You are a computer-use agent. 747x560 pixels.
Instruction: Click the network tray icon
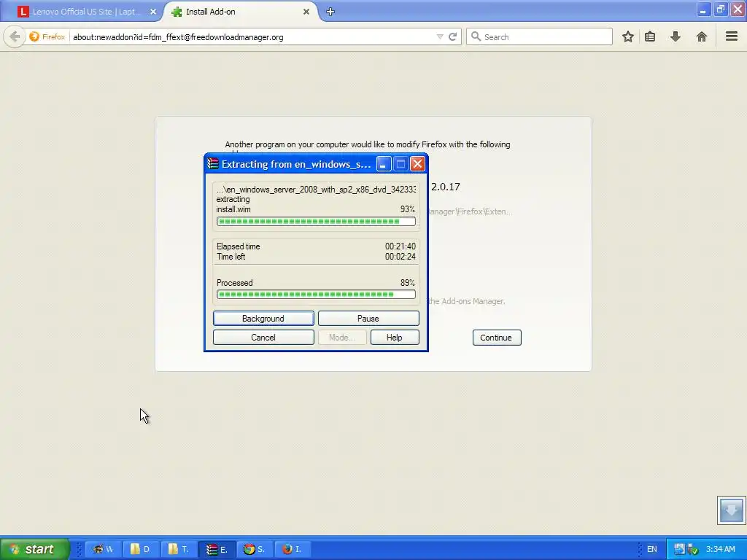[679, 549]
